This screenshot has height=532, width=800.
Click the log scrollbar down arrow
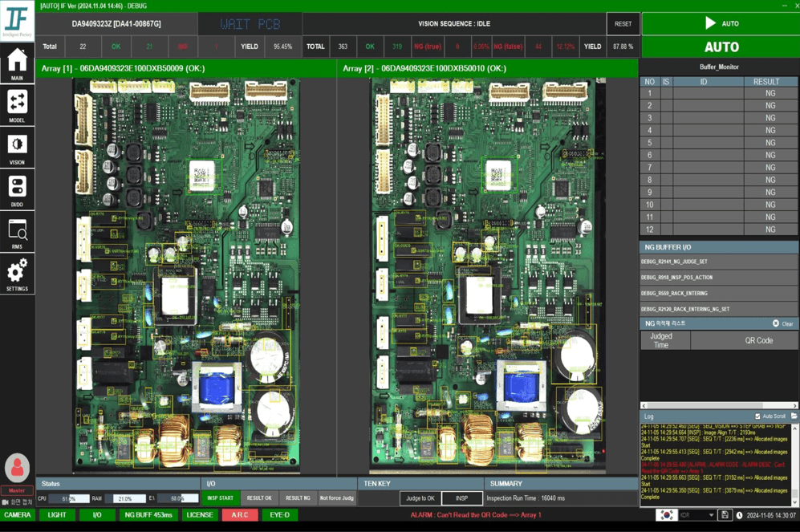pyautogui.click(x=794, y=503)
